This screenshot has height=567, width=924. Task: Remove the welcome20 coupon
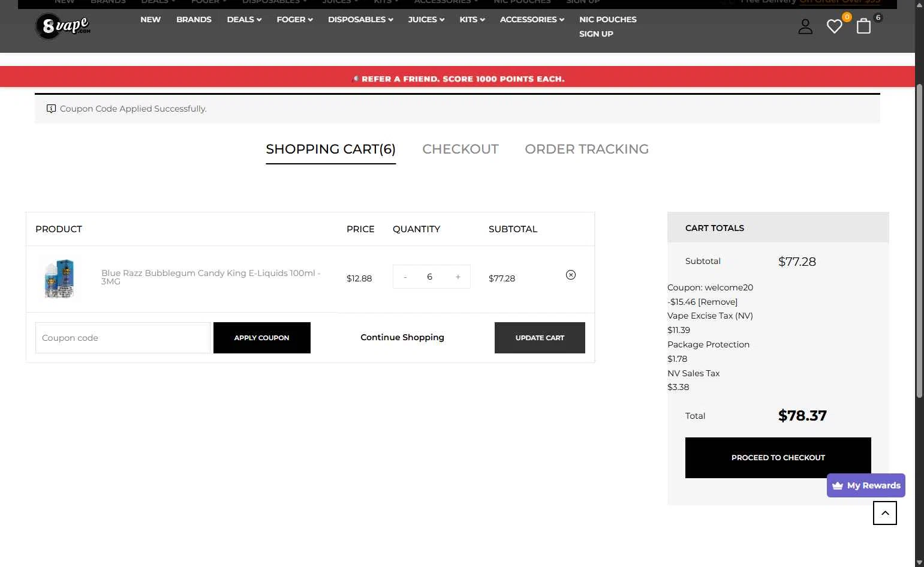(718, 302)
